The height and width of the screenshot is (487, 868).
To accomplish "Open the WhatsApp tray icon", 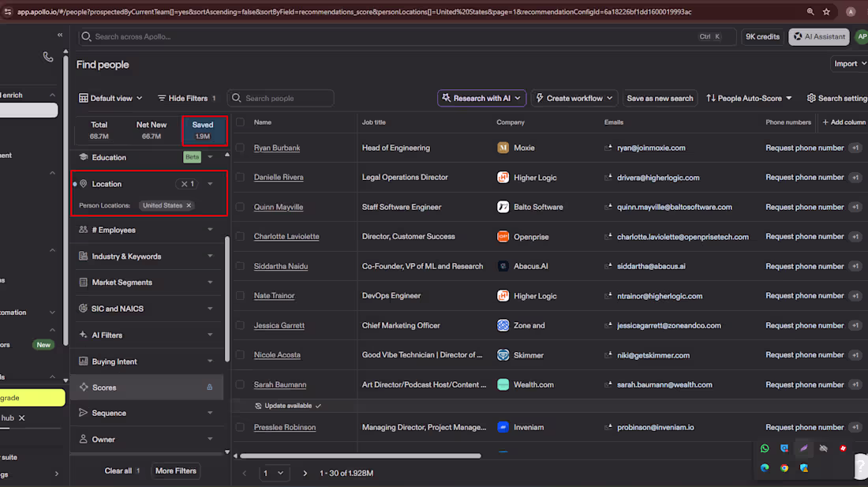I will [765, 448].
